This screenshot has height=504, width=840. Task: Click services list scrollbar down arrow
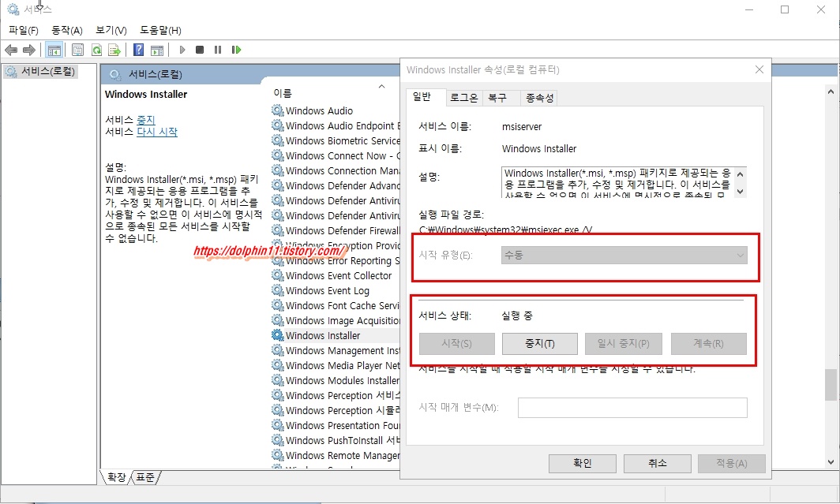(x=831, y=462)
